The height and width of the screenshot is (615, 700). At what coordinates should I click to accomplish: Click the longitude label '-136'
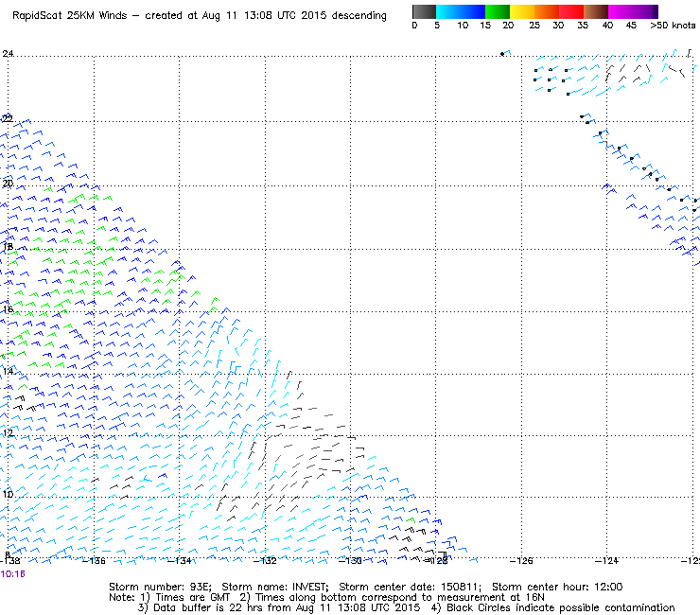(94, 561)
